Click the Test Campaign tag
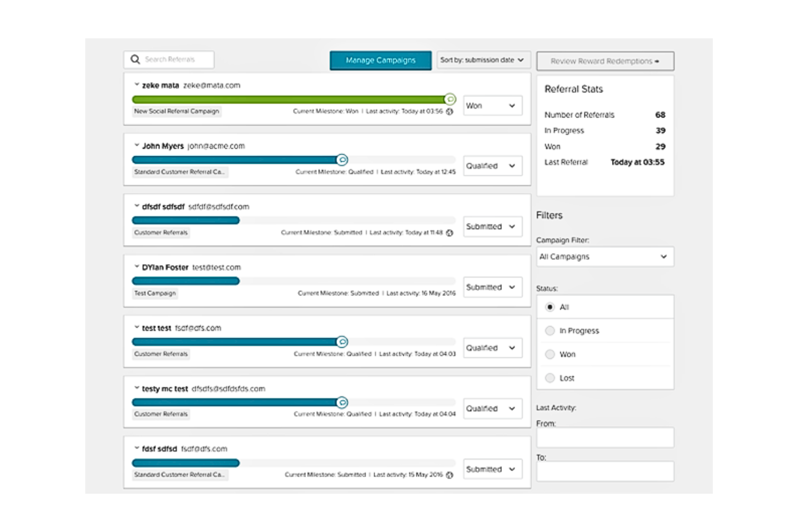The image size is (798, 532). 155,293
